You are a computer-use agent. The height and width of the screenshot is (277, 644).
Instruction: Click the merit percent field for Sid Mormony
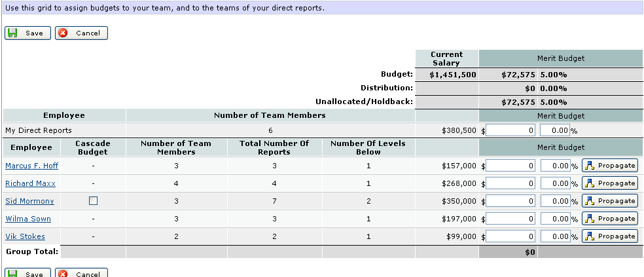[x=555, y=201]
